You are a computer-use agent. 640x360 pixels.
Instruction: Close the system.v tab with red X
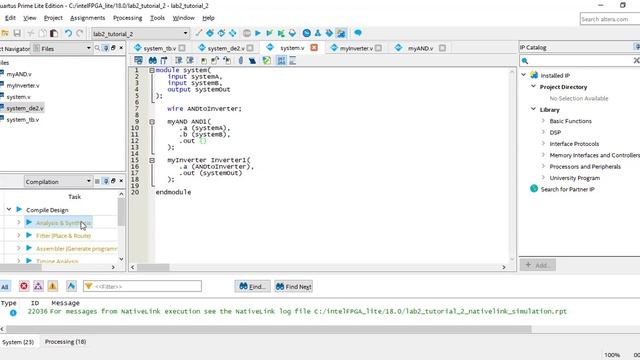[x=314, y=48]
